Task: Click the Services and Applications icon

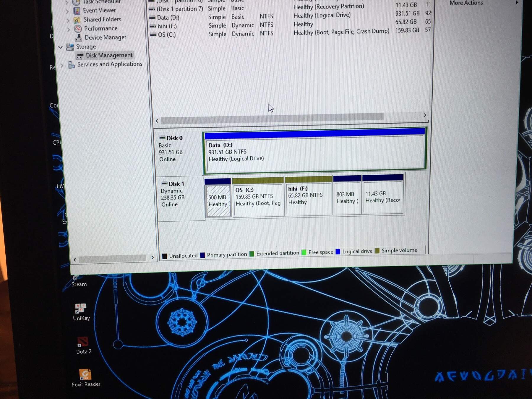Action: point(71,65)
